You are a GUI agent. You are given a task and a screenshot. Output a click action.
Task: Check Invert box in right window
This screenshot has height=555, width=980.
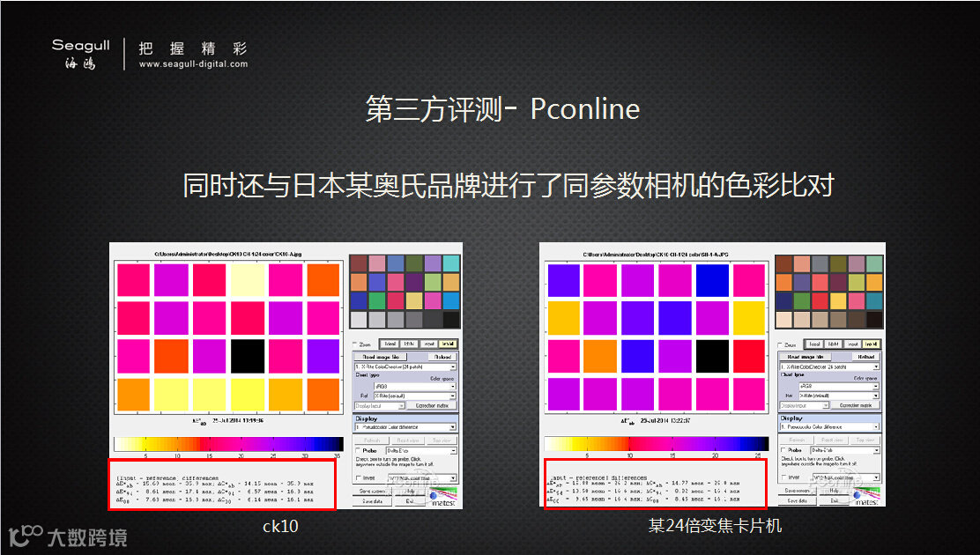pyautogui.click(x=784, y=477)
